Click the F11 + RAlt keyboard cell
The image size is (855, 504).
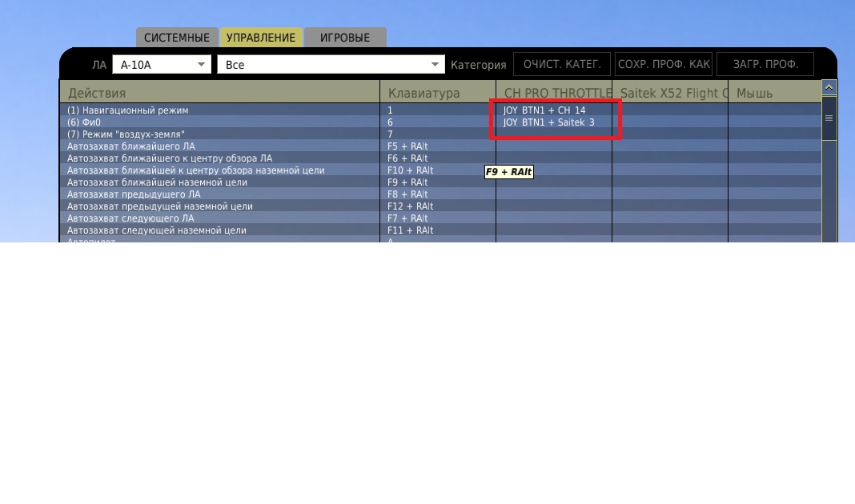[438, 230]
